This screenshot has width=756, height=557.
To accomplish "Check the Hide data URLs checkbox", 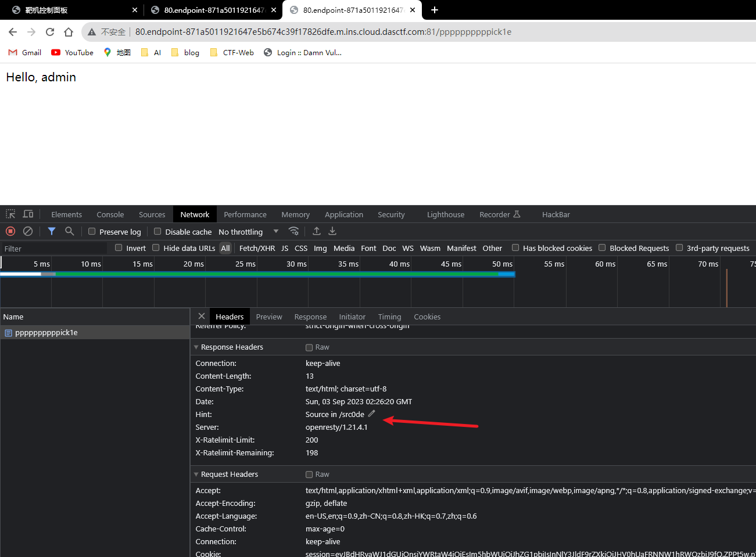I will pos(156,247).
